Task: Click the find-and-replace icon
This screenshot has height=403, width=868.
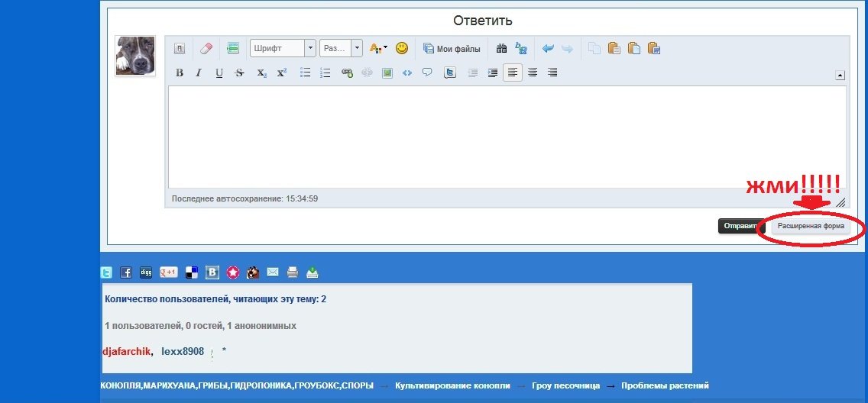Action: (521, 49)
